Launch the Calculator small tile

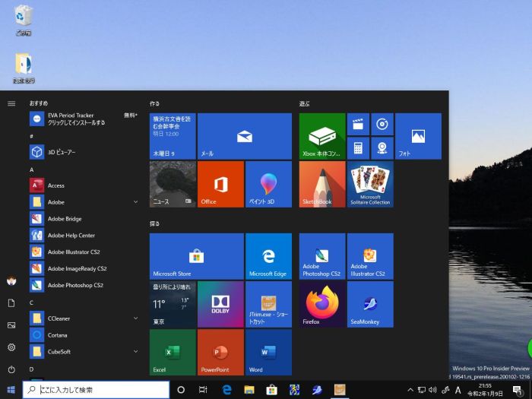358,147
